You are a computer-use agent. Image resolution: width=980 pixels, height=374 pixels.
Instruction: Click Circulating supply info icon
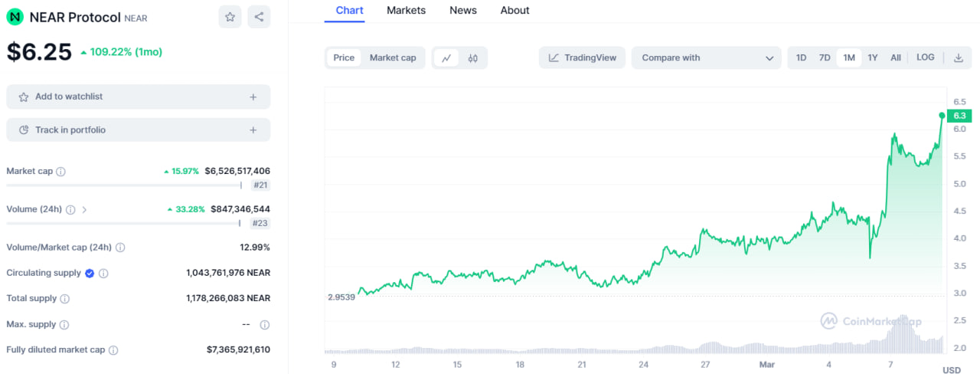[103, 273]
